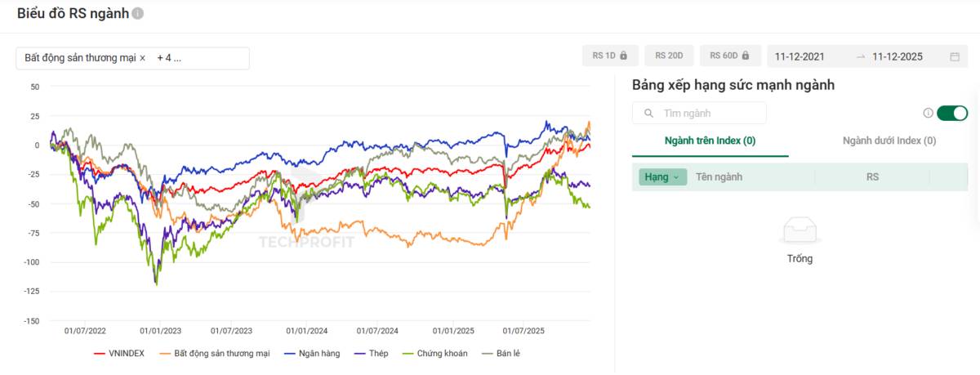Click the lock icon on RS 1D

[x=623, y=56]
